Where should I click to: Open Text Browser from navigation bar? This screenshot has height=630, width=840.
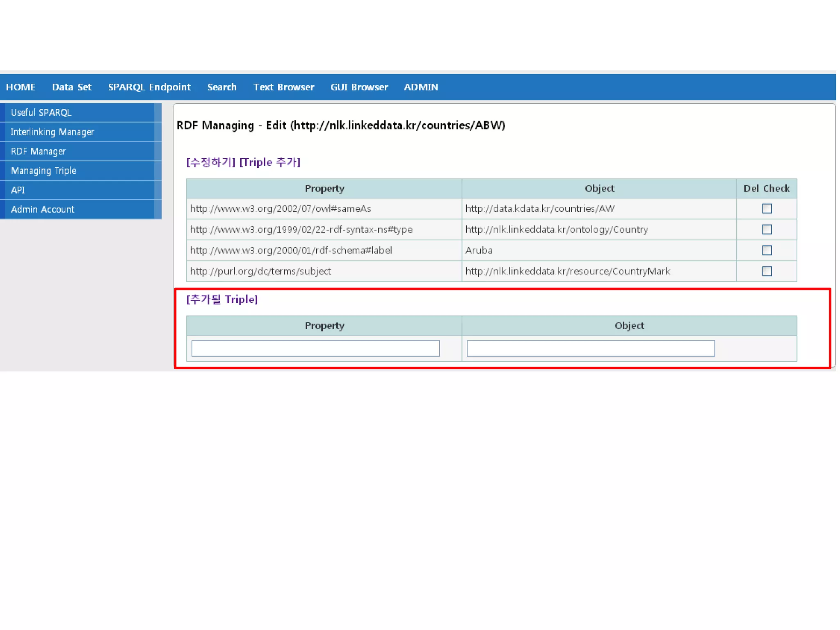284,87
